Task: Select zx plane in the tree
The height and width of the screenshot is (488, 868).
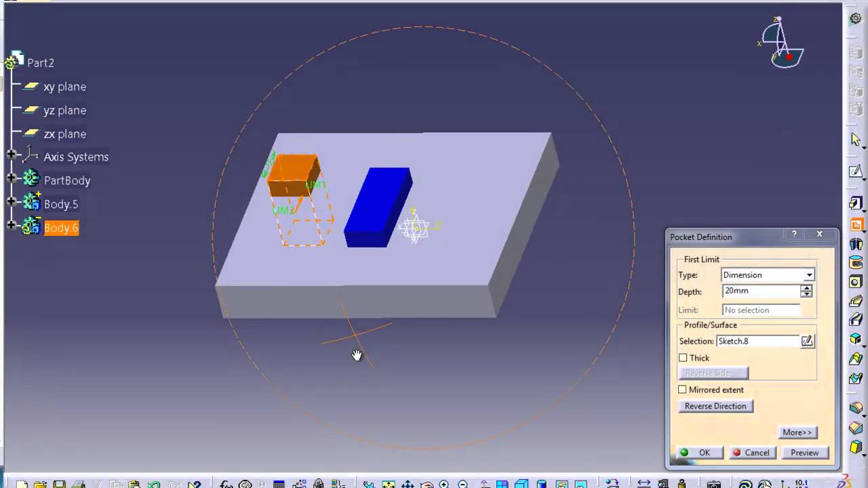Action: [x=64, y=134]
